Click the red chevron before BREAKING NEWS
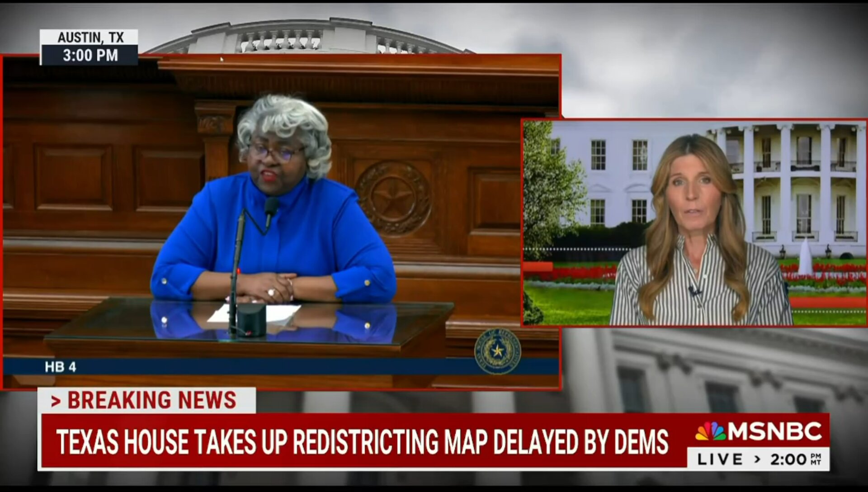This screenshot has width=868, height=492. 56,401
